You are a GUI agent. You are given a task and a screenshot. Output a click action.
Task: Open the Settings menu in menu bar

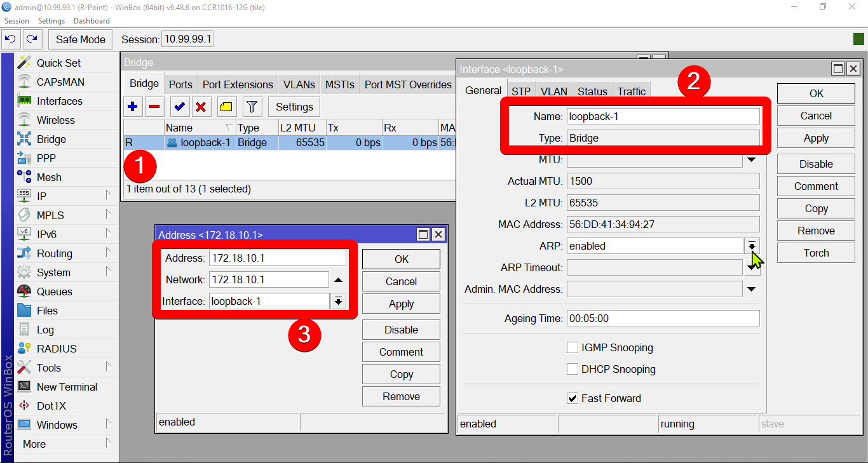(x=51, y=21)
